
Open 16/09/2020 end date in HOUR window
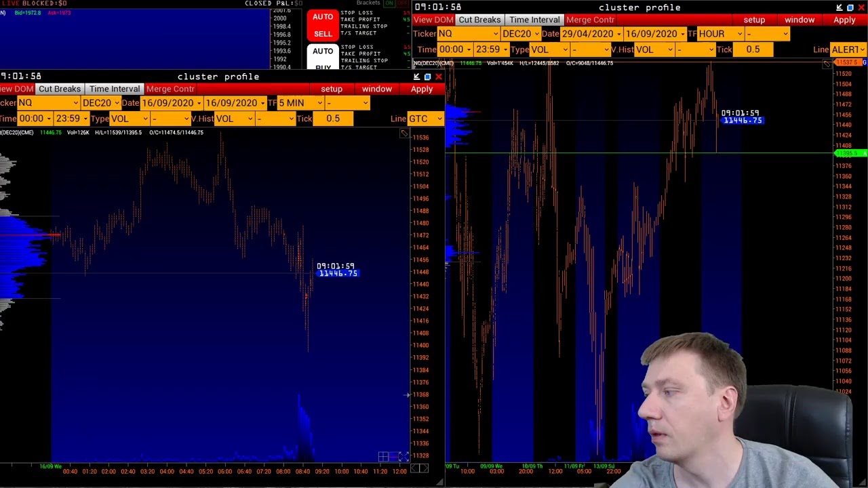tap(655, 34)
